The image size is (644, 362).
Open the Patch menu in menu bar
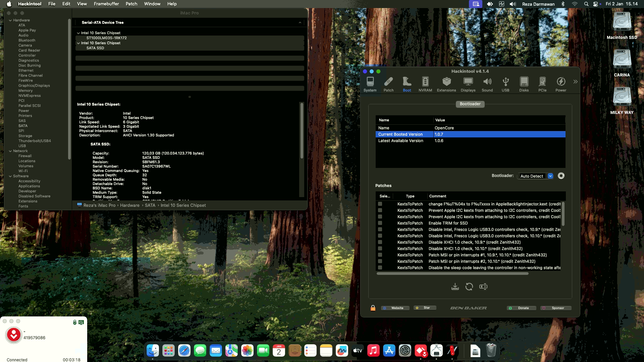[x=131, y=4]
